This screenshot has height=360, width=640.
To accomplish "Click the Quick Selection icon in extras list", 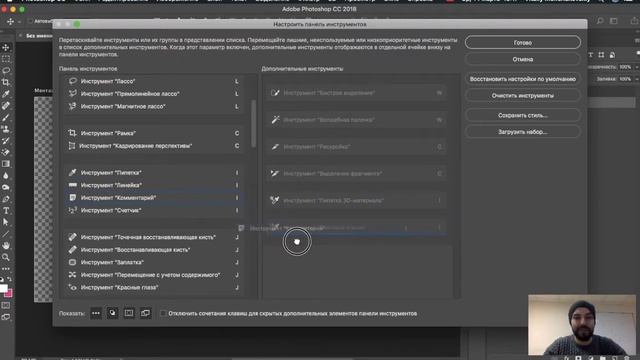I will [275, 93].
